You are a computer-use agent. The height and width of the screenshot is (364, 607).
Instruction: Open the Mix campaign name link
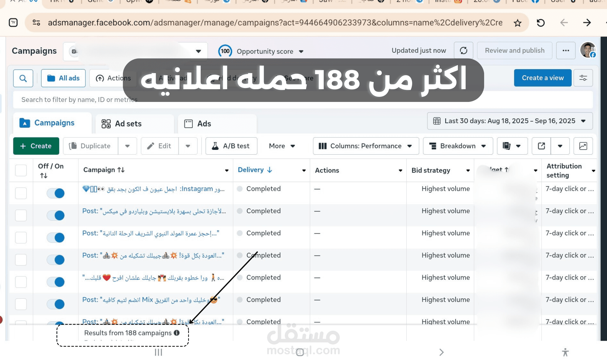coord(151,300)
